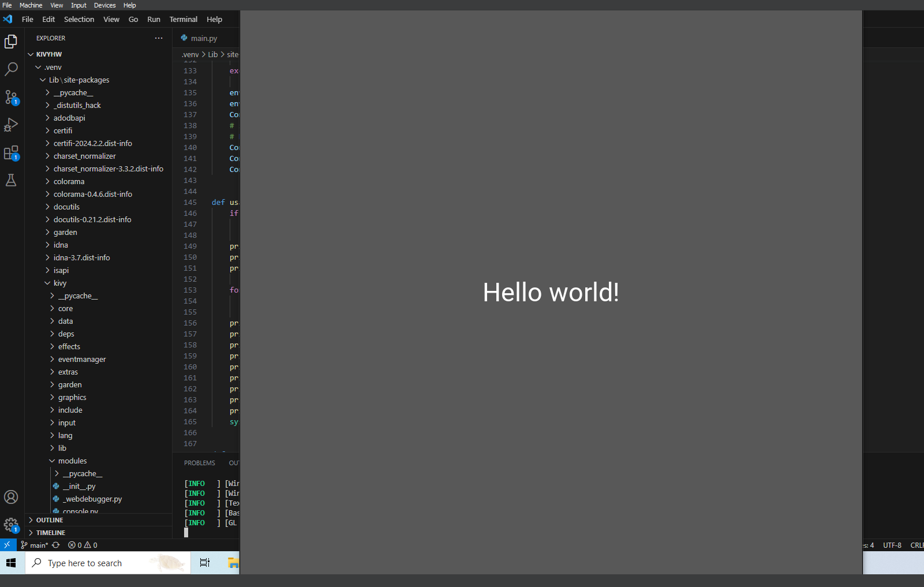Click line number 145 in the editor gutter
The height and width of the screenshot is (587, 924).
coord(190,203)
